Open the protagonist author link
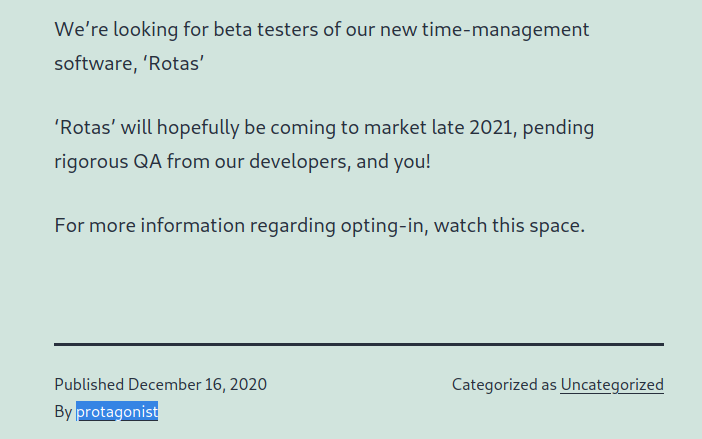This screenshot has width=702, height=439. [x=117, y=411]
